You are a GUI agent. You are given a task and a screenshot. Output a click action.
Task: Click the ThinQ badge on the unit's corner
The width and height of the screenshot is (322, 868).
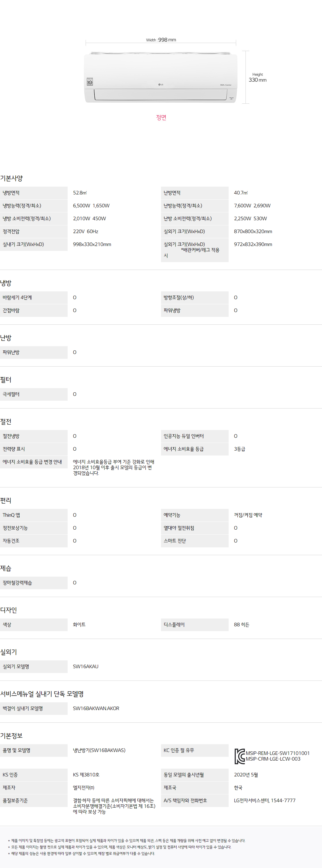231,98
